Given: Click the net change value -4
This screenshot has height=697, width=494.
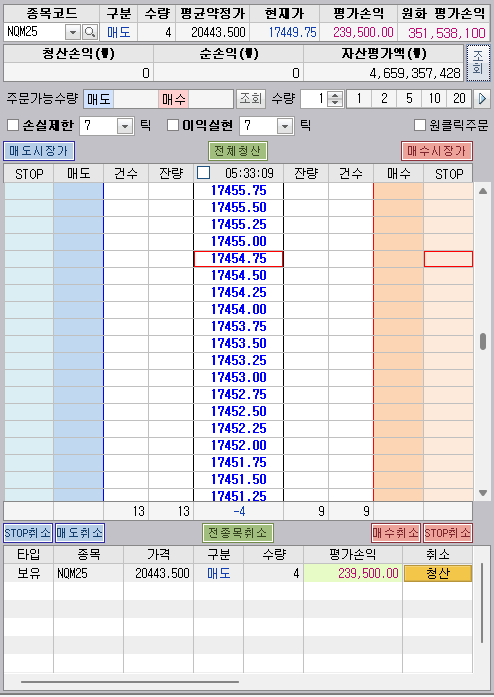Looking at the screenshot, I should coord(239,511).
